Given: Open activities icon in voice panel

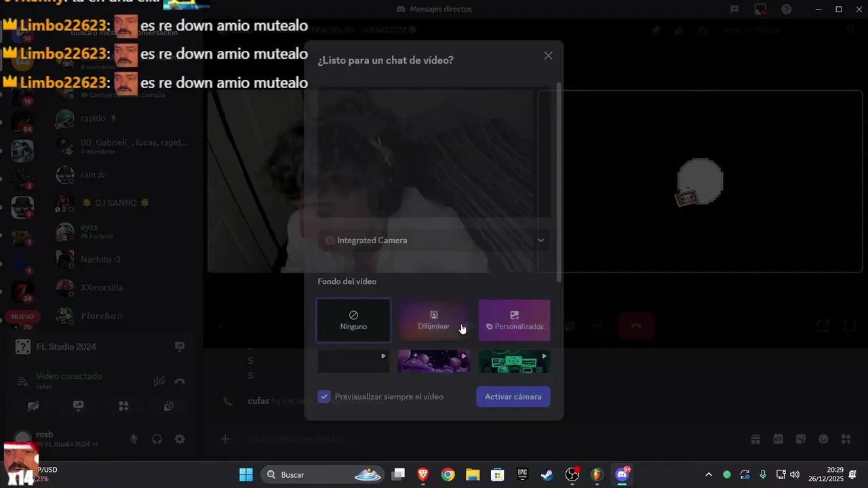Looking at the screenshot, I should [123, 406].
